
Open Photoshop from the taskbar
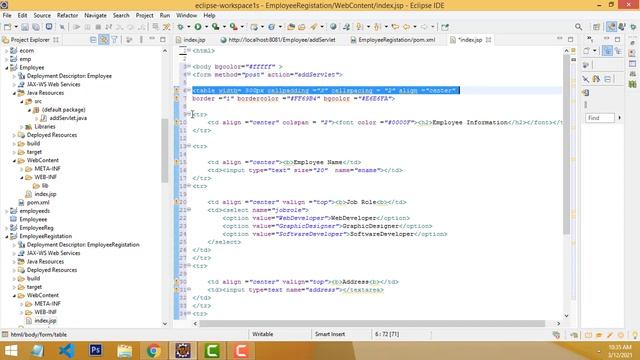[96, 351]
